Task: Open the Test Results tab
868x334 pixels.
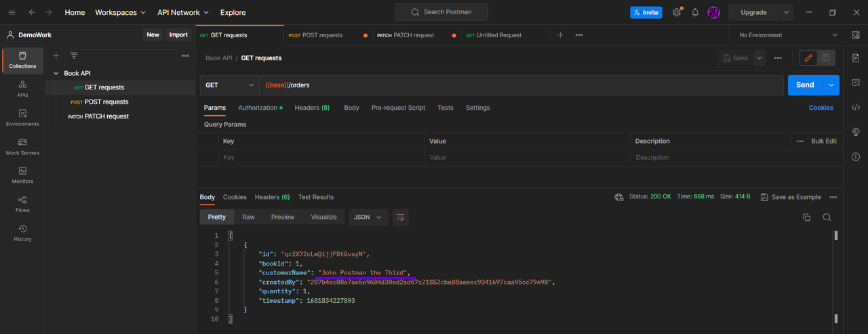Action: tap(316, 197)
